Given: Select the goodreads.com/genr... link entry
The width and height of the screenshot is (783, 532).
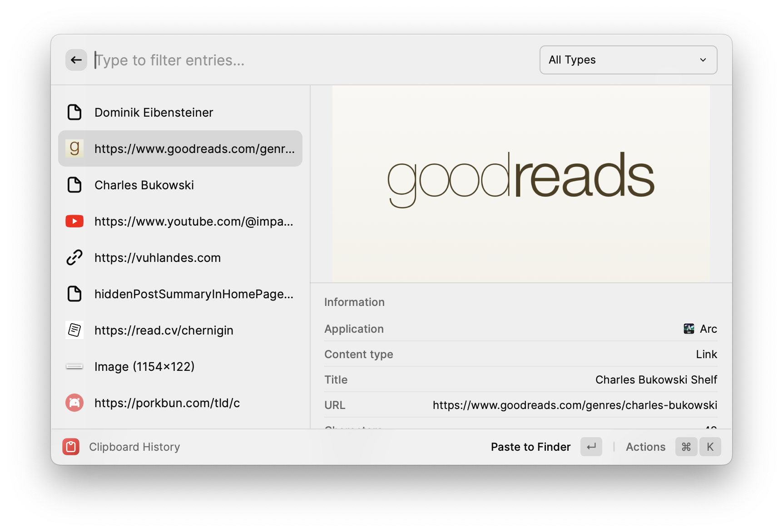Looking at the screenshot, I should pyautogui.click(x=180, y=148).
